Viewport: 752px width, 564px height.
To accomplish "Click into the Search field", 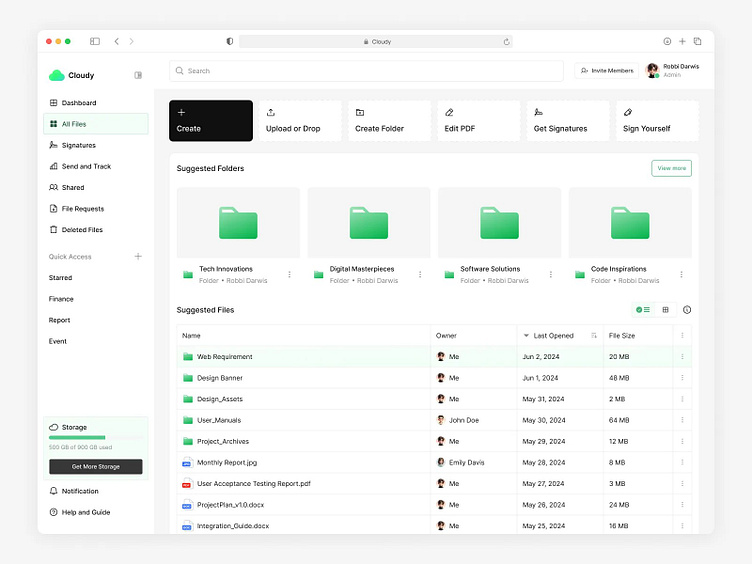I will 366,71.
